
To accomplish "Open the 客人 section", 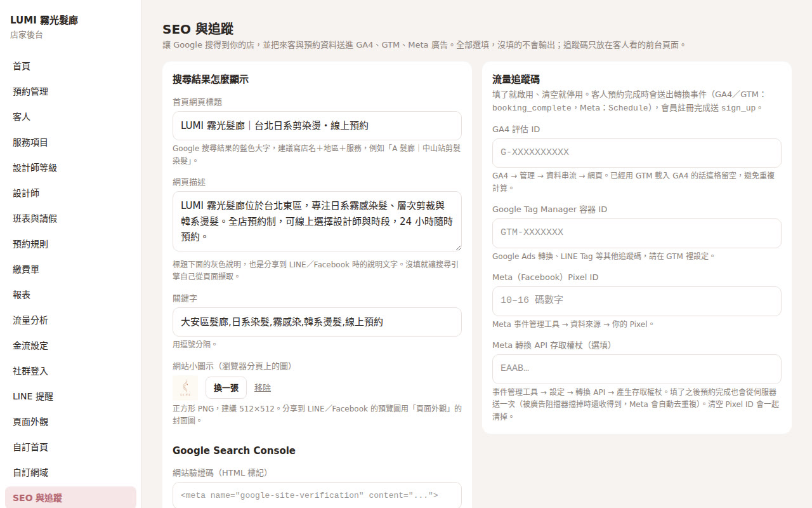I will click(70, 117).
